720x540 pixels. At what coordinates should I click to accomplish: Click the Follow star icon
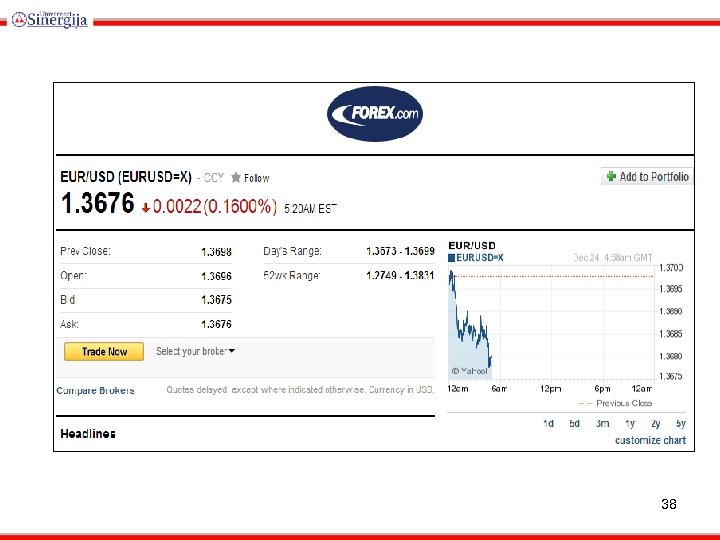click(236, 178)
